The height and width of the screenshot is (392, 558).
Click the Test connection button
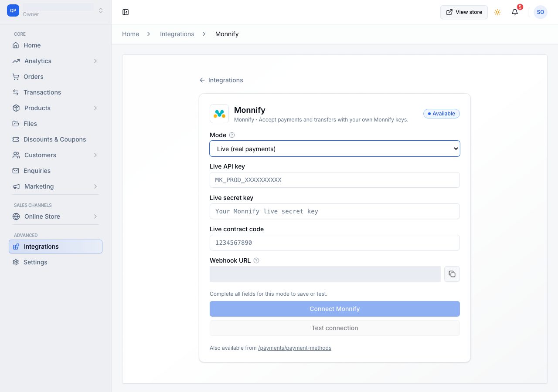click(x=335, y=328)
